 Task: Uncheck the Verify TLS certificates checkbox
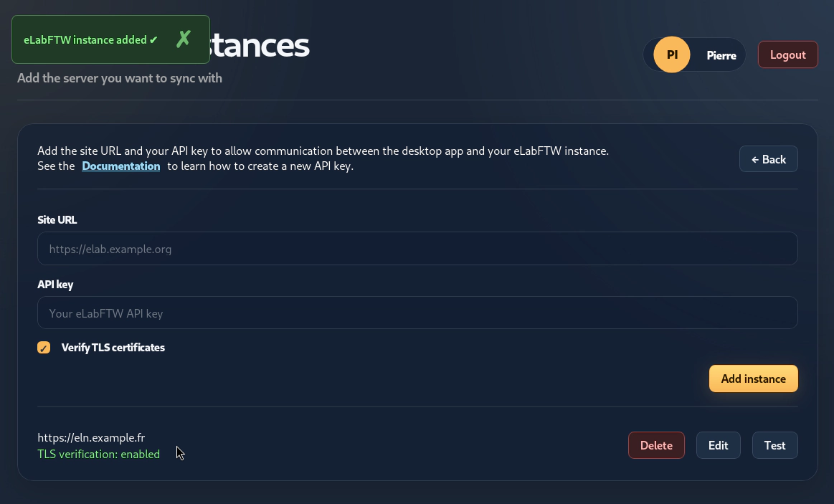coord(44,348)
